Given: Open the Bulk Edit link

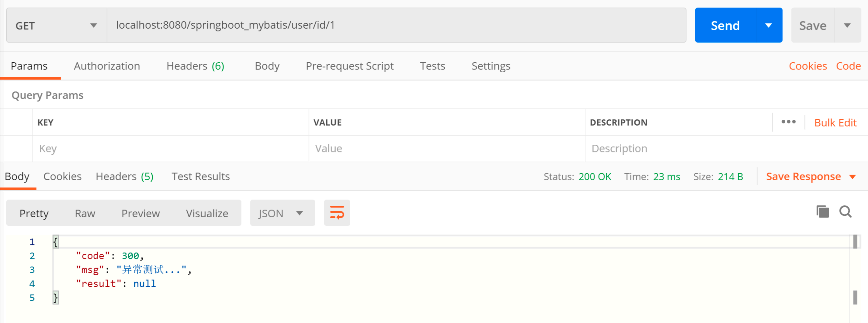Looking at the screenshot, I should coord(835,123).
